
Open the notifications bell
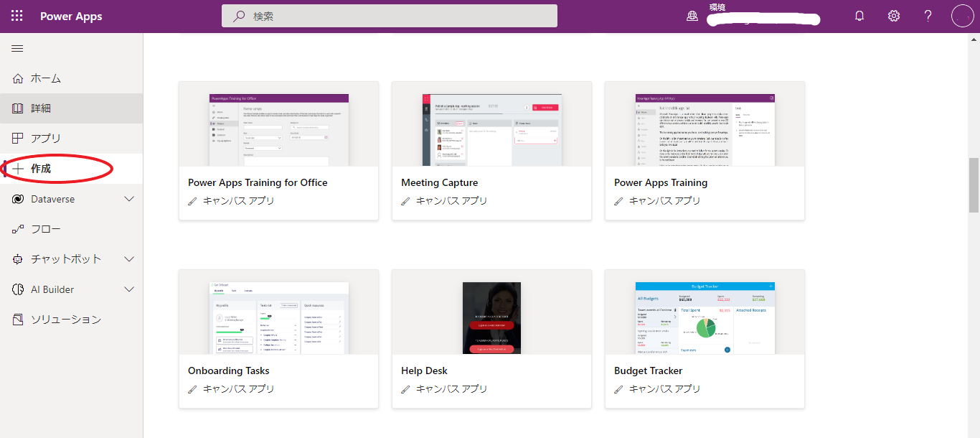click(x=859, y=15)
